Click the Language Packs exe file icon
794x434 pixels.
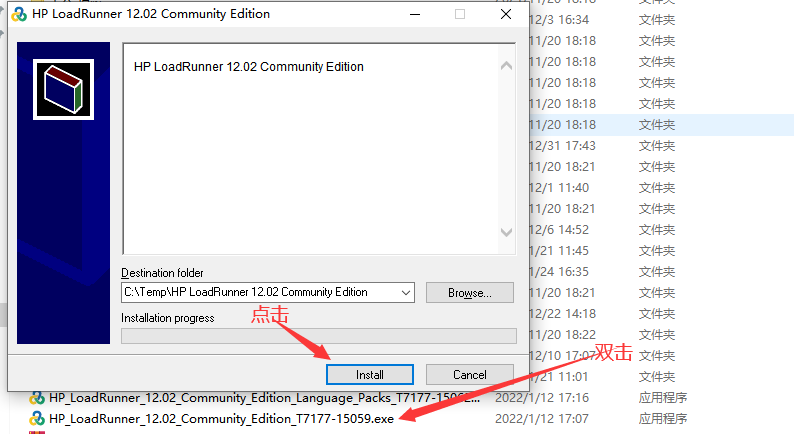pos(37,398)
